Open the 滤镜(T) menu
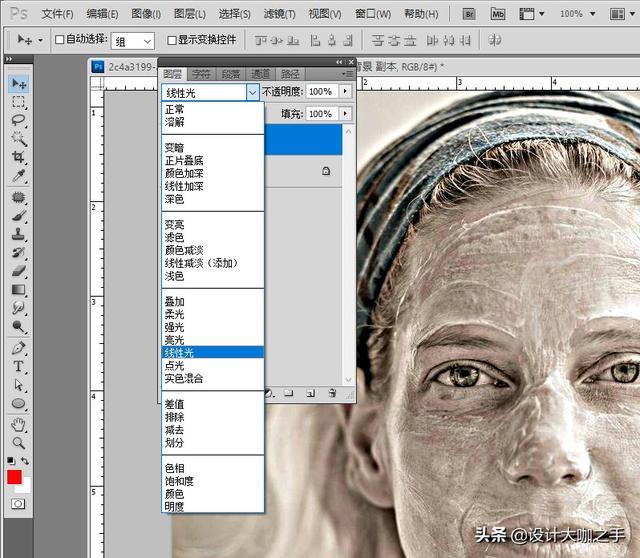640x558 pixels. [280, 14]
